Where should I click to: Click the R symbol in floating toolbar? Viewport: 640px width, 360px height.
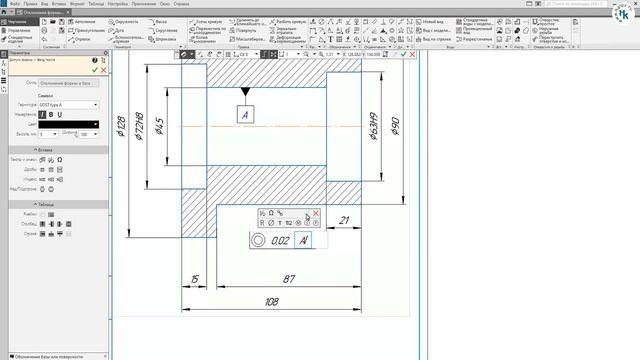(x=262, y=223)
